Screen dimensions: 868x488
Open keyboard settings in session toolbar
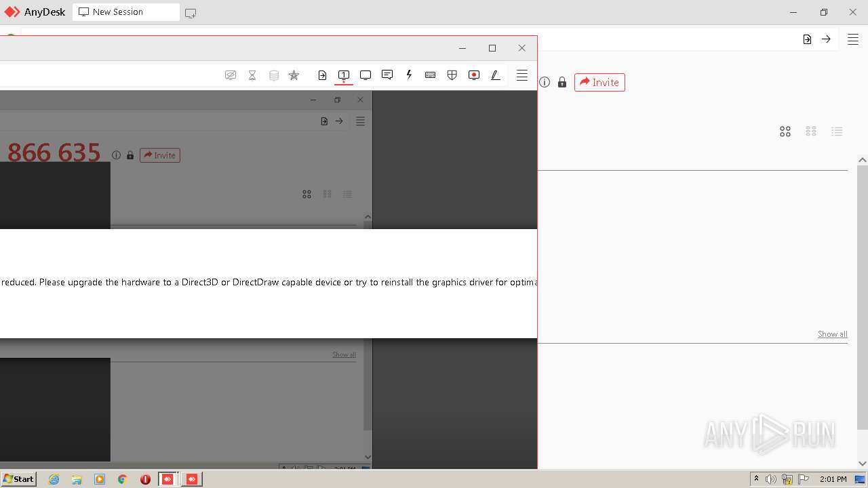click(430, 75)
